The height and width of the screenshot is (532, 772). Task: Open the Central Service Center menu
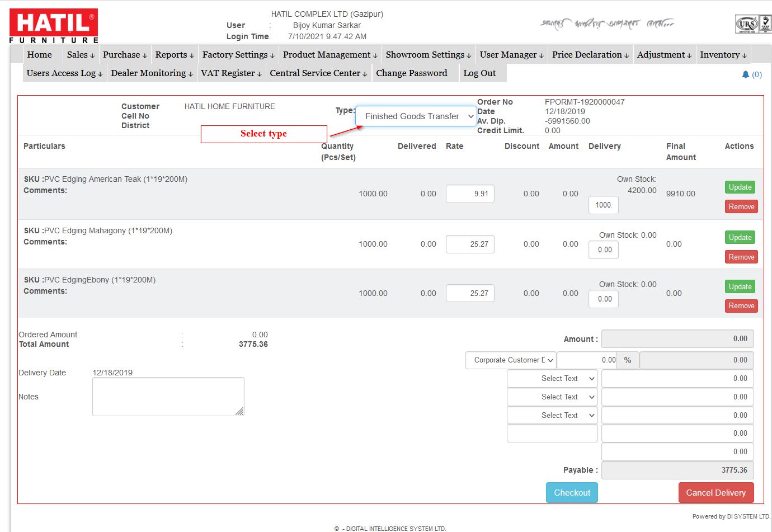tap(318, 73)
